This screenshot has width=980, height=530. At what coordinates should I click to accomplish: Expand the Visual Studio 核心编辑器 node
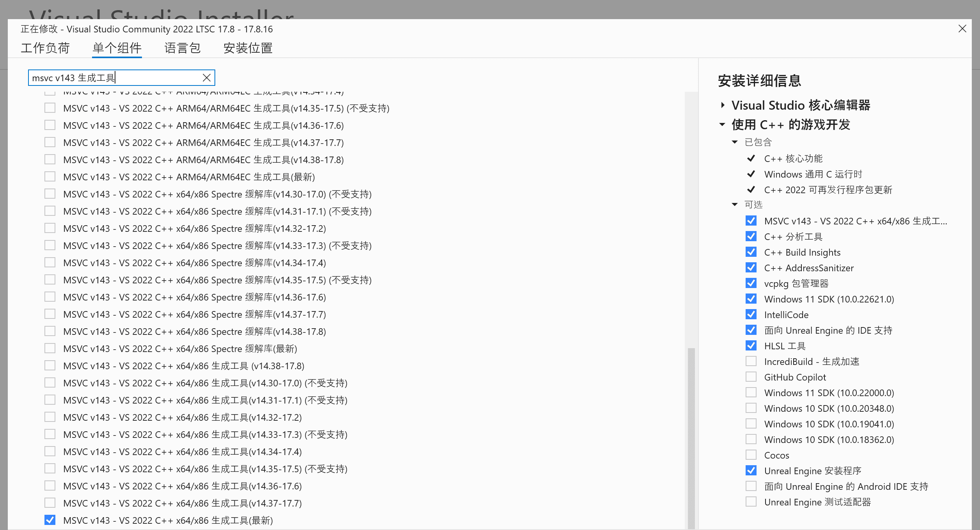pos(723,105)
